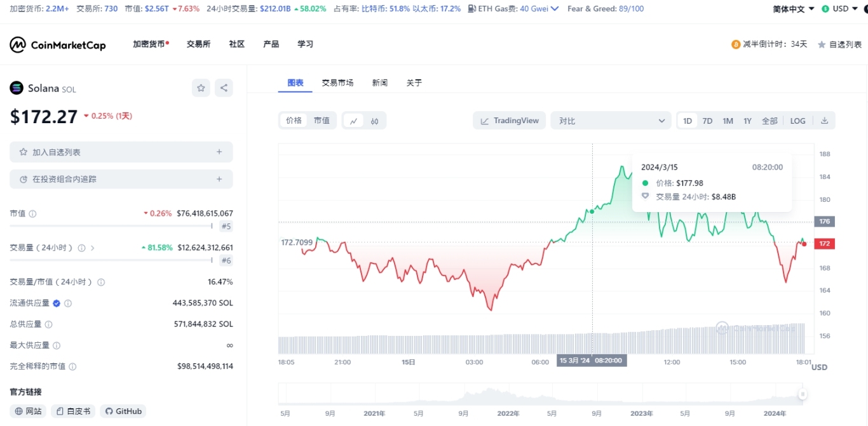Screen dimensions: 868x426
Task: Select the 7D time range
Action: (707, 121)
